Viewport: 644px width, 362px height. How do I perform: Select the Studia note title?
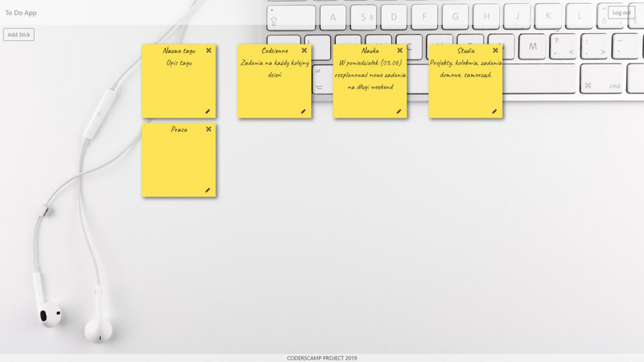point(466,51)
